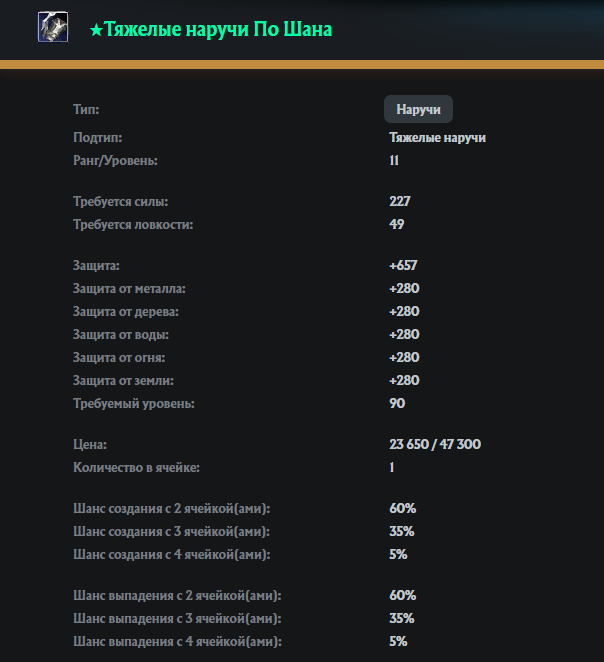Click the green star before the item title

95,31
